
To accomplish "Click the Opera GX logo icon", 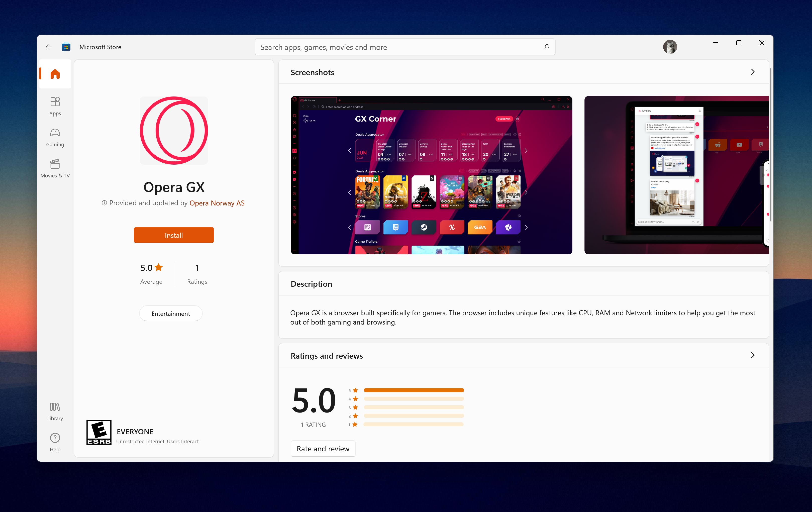I will [174, 131].
